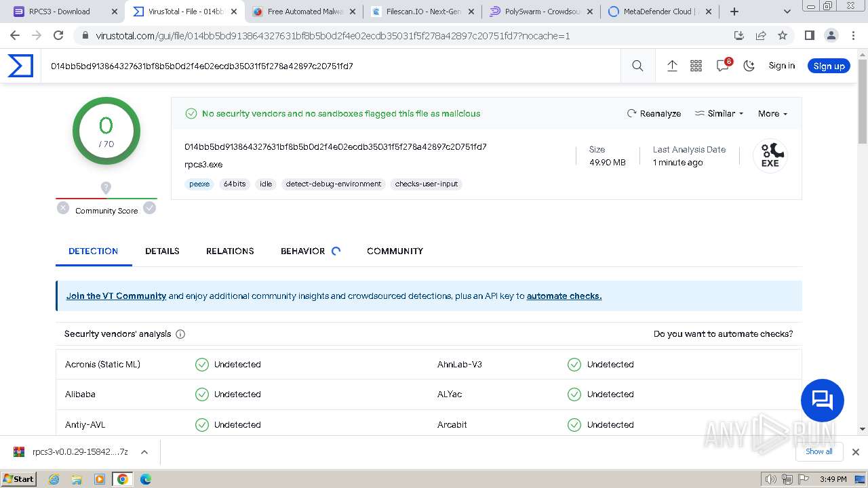Screen dimensions: 868x488
Task: Bookmark this page with star icon
Action: 783,35
